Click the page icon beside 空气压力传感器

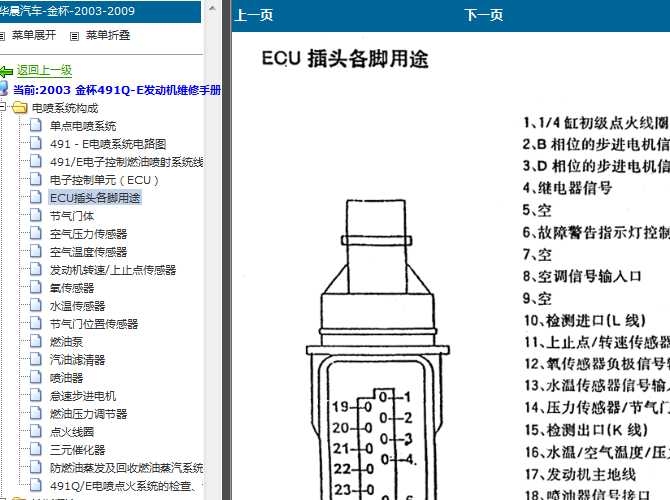[x=36, y=233]
